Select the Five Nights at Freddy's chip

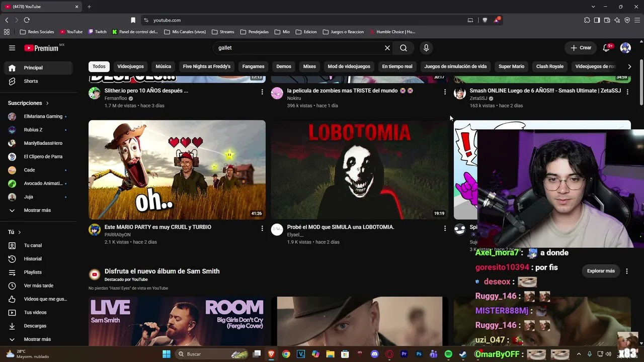click(207, 66)
